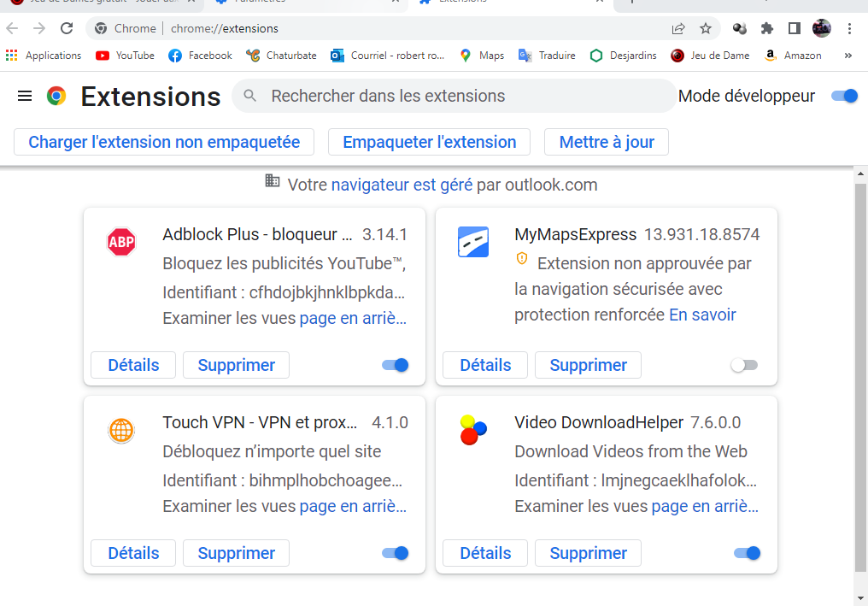Open the Extensions hamburger main menu

pyautogui.click(x=25, y=97)
